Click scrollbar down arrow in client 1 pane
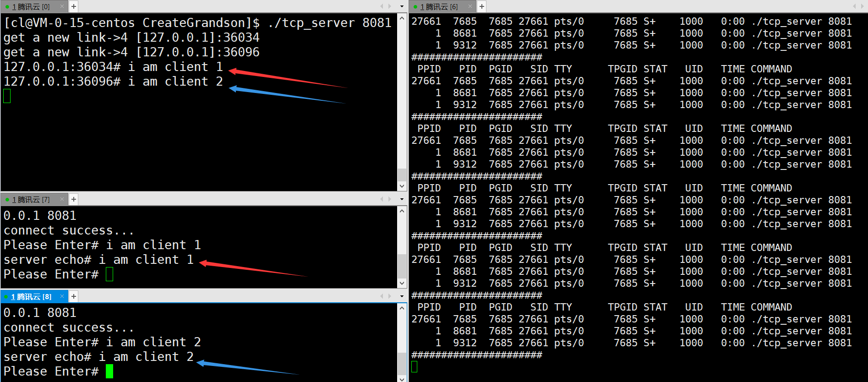Viewport: 868px width, 382px height. click(x=402, y=283)
